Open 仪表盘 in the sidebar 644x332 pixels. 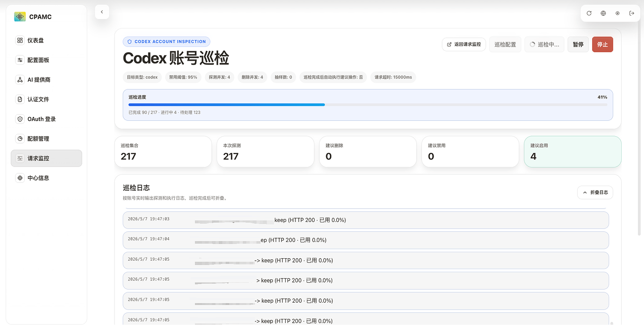pos(46,41)
